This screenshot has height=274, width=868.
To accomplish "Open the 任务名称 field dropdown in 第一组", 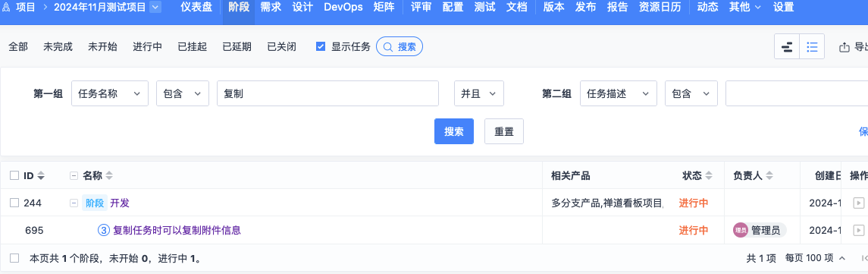I will 110,93.
